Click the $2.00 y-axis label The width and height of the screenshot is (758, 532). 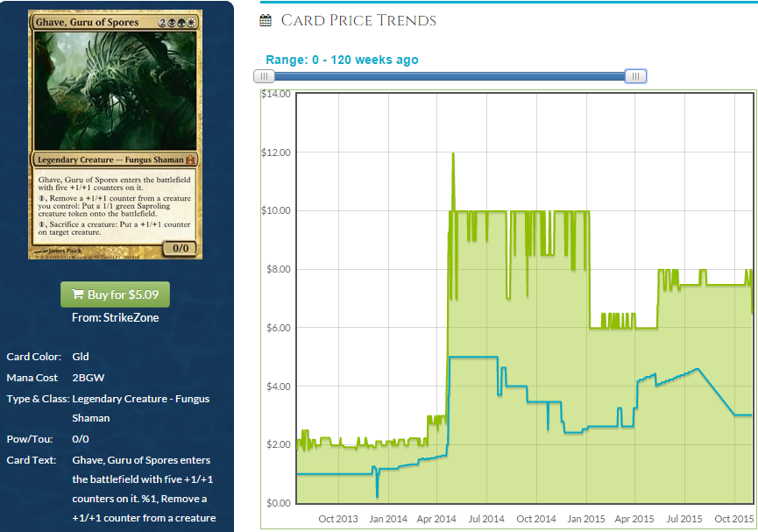(x=279, y=444)
